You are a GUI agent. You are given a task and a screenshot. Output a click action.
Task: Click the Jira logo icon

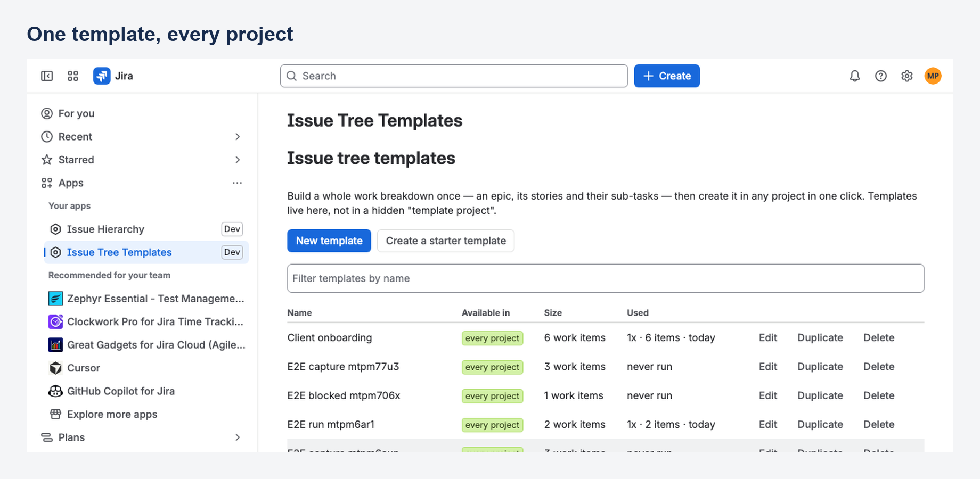(x=102, y=76)
